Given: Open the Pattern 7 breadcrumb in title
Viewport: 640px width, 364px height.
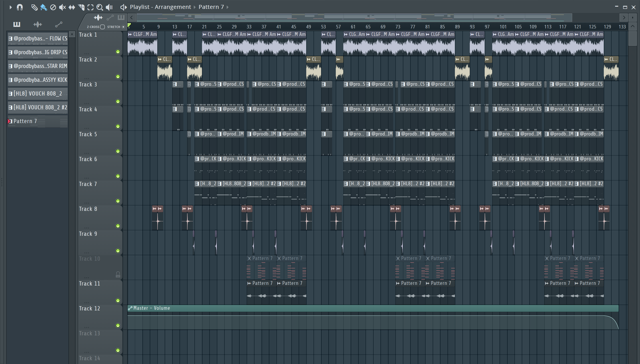Looking at the screenshot, I should 211,7.
